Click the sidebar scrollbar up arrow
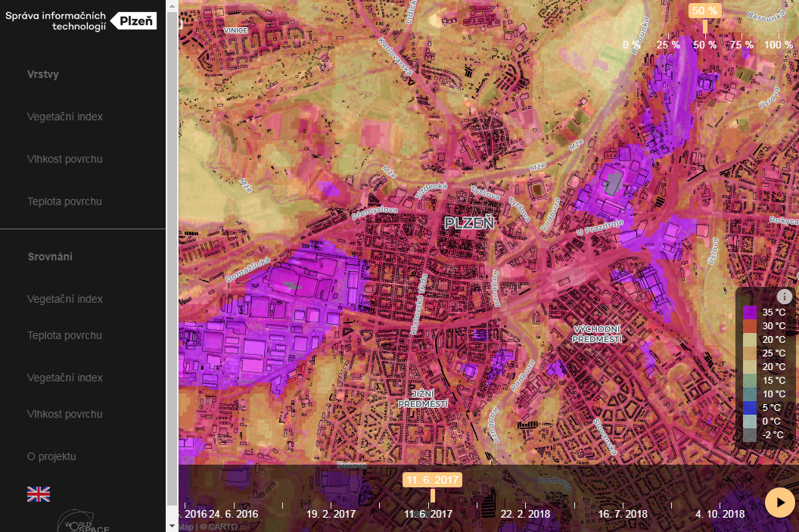Image resolution: width=799 pixels, height=532 pixels. pyautogui.click(x=172, y=6)
